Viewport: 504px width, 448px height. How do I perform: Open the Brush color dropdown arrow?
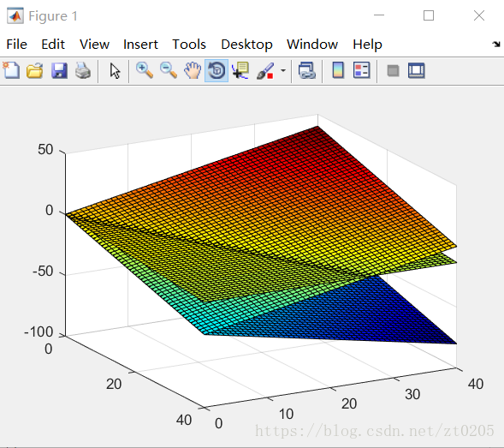point(283,70)
